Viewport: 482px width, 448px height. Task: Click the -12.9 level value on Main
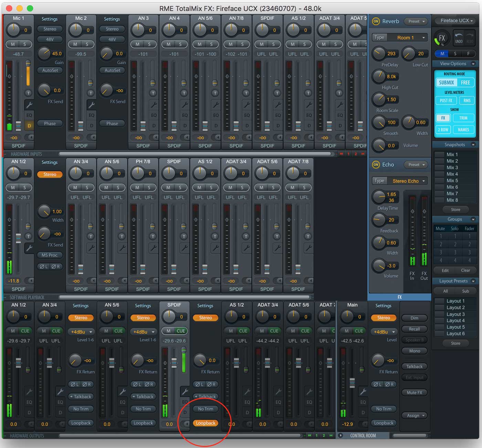click(347, 424)
